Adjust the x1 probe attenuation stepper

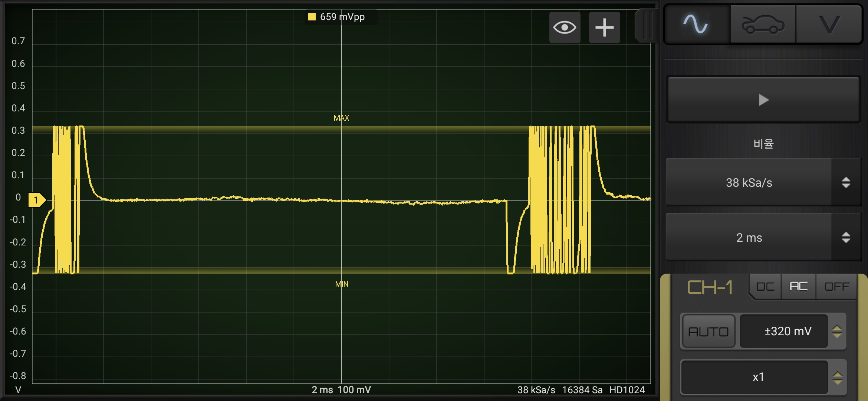837,378
